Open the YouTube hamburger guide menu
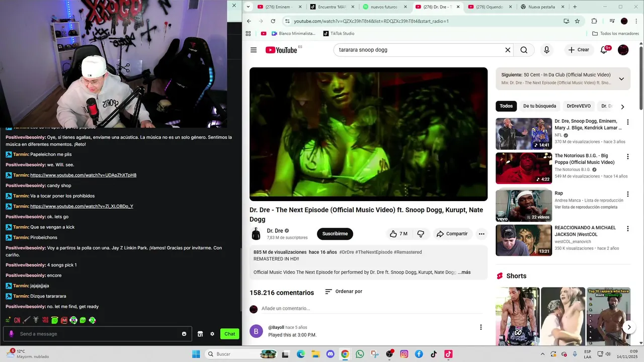Screen dimensions: 644x362 pyautogui.click(x=254, y=50)
